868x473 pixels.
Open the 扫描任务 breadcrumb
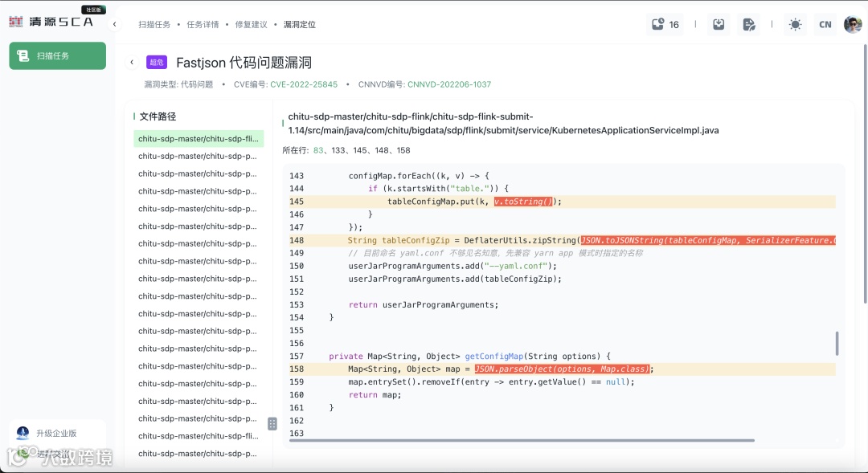coord(154,24)
